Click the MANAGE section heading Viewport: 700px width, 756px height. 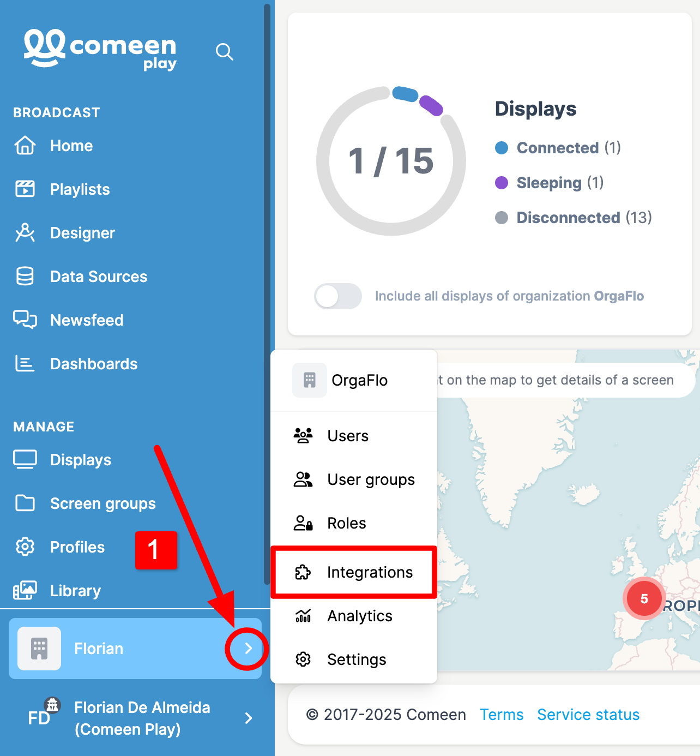(44, 427)
